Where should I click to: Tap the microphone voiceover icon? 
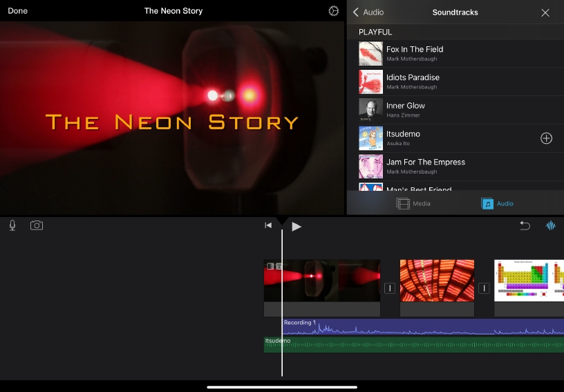[x=12, y=225]
